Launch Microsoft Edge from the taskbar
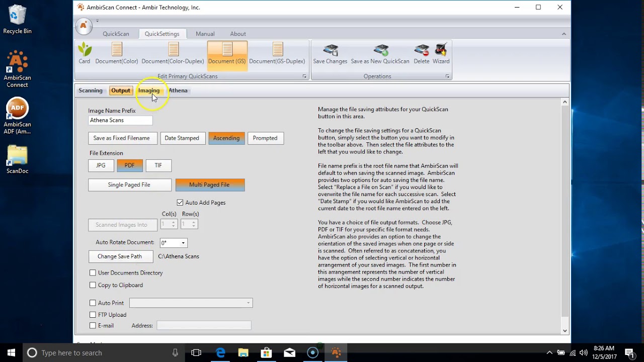This screenshot has height=362, width=644. 220,352
